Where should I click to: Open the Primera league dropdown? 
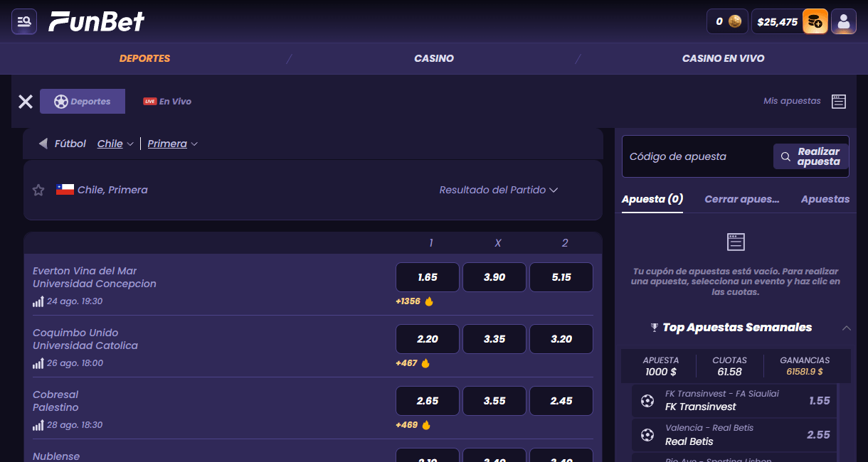click(x=173, y=144)
